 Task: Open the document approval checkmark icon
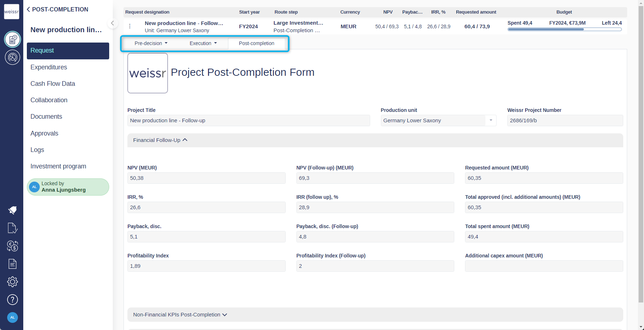tap(13, 228)
